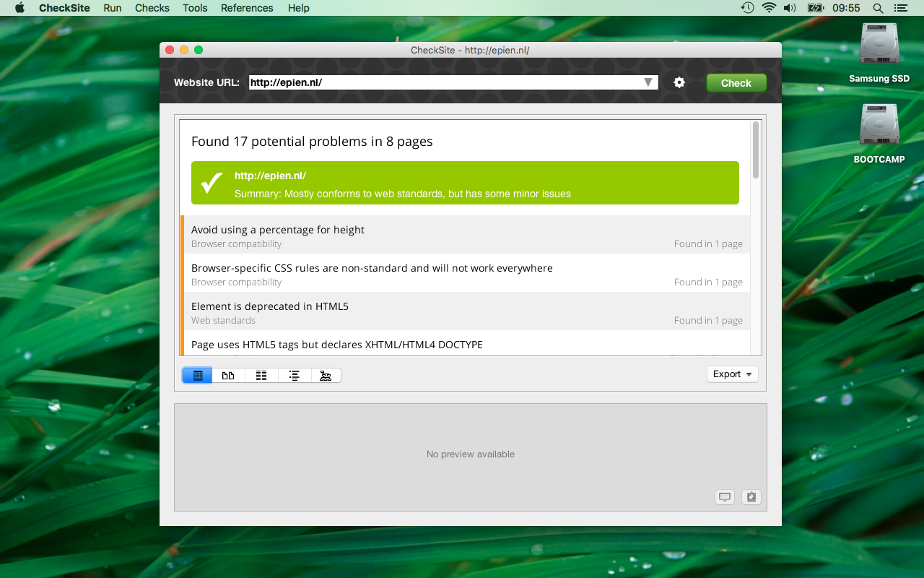Open the Tools menu
The width and height of the screenshot is (924, 578).
coord(195,8)
